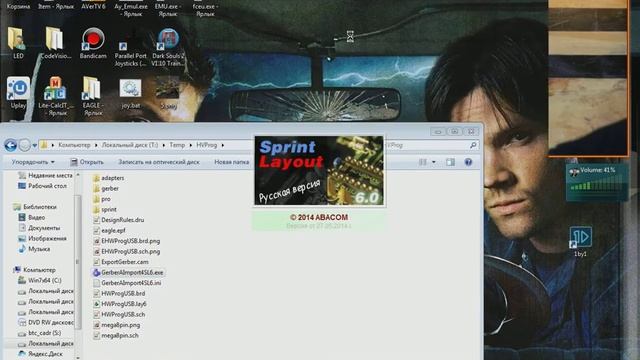The width and height of the screenshot is (640, 360).
Task: Toggle the Explorer preview pane icon
Action: 450,162
